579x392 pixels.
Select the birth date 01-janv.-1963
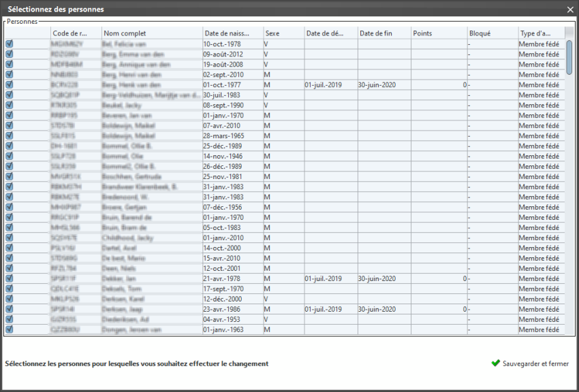tap(233, 329)
